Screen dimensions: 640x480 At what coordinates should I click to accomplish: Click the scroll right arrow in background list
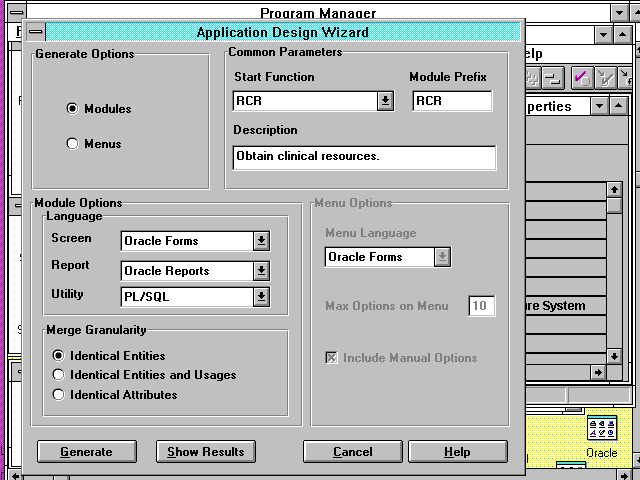[598, 372]
